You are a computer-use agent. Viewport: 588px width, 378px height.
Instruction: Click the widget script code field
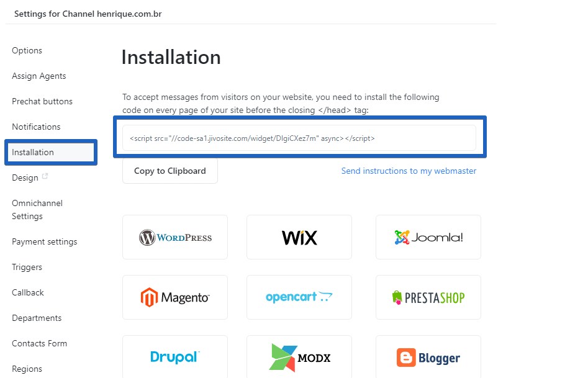point(299,138)
